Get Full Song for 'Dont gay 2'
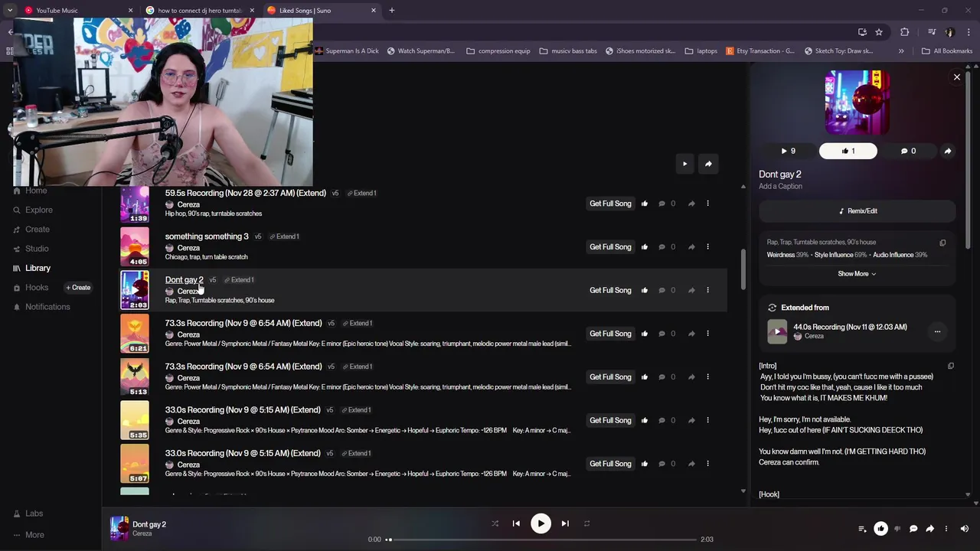980x551 pixels. (x=610, y=290)
